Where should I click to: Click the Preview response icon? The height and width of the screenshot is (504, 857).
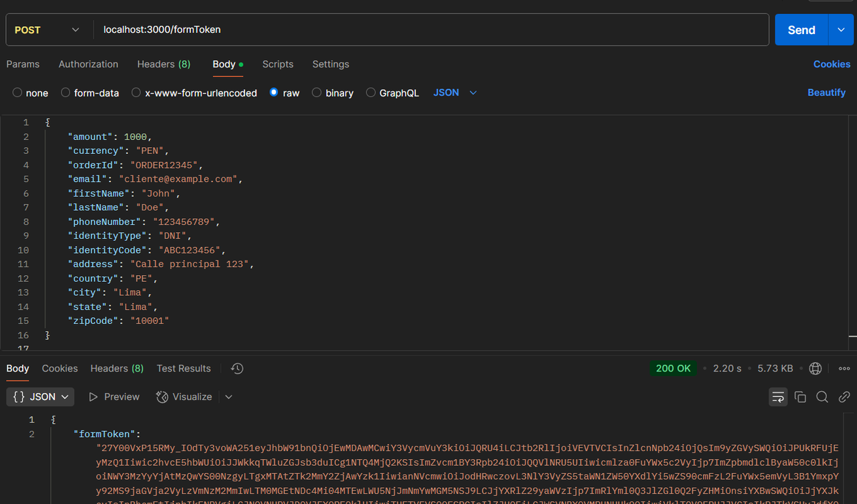(x=113, y=396)
